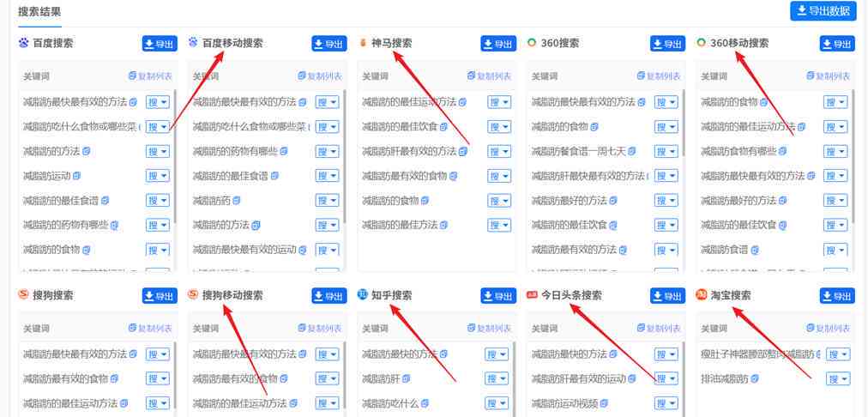Click 复制列表 in the 百度搜索 panel
The width and height of the screenshot is (868, 417).
[x=150, y=76]
